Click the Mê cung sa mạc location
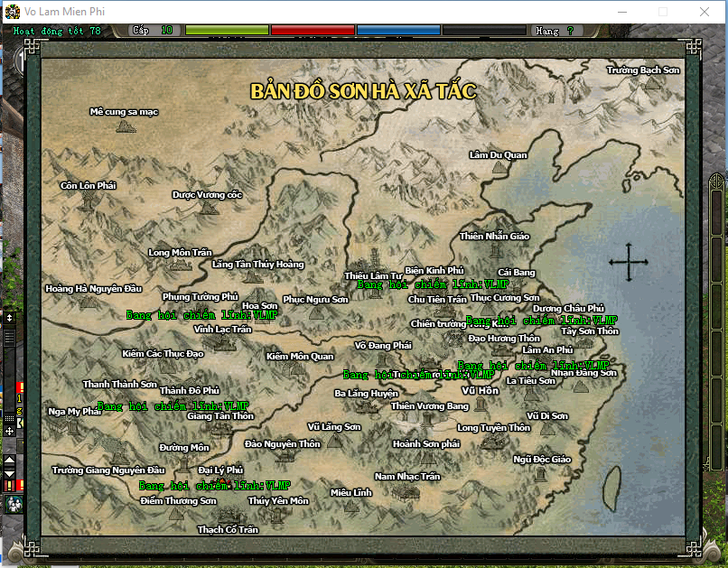The height and width of the screenshot is (568, 728). [x=124, y=112]
